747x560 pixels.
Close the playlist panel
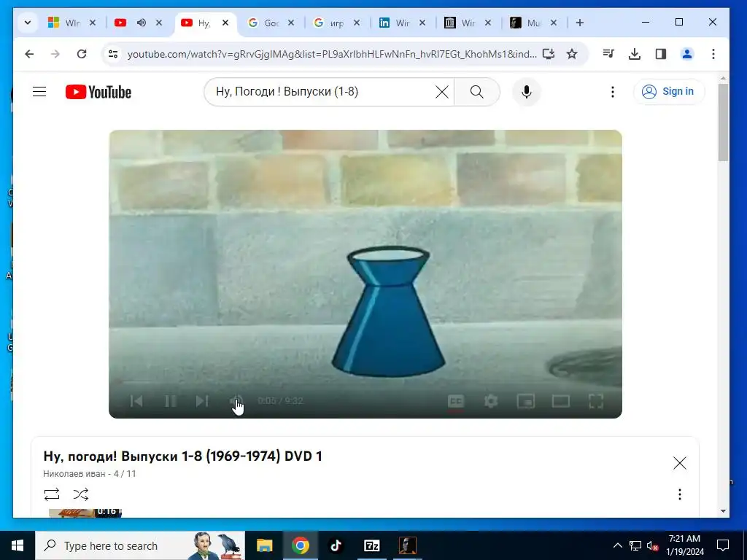[x=680, y=463]
